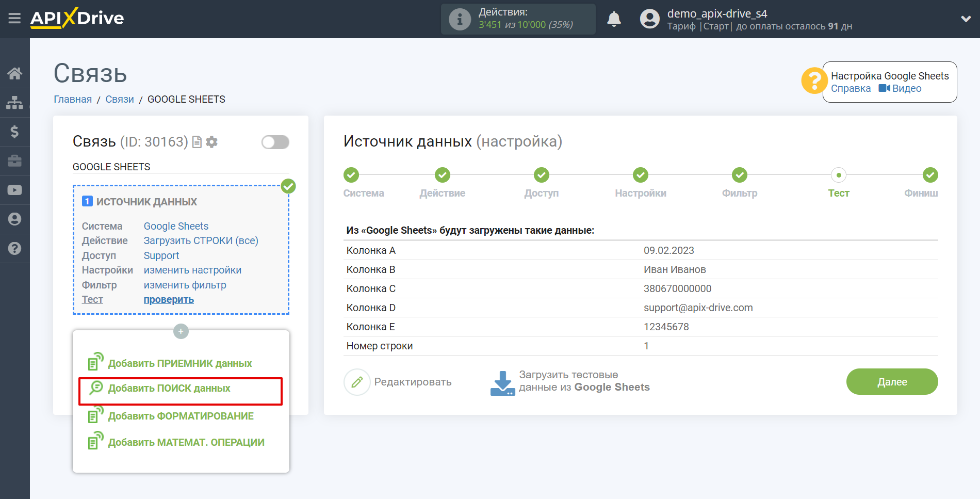Open the video YouTube icon in sidebar
The image size is (980, 499).
(x=14, y=190)
